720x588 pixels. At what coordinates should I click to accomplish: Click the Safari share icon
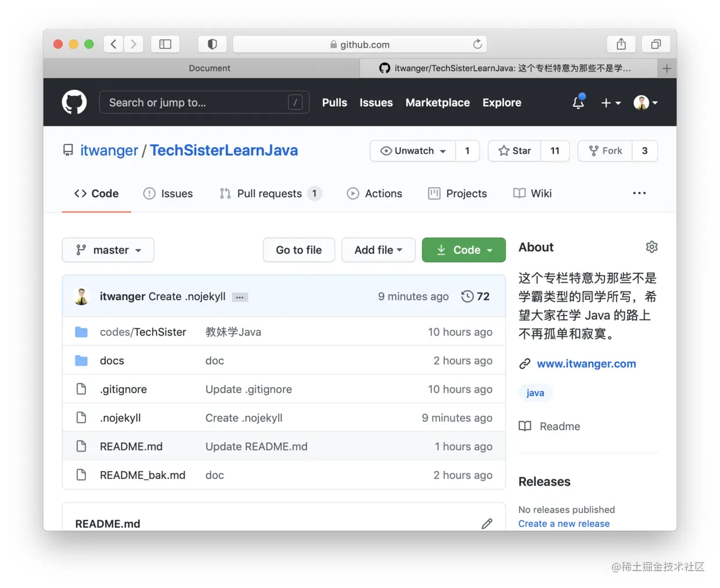coord(621,44)
